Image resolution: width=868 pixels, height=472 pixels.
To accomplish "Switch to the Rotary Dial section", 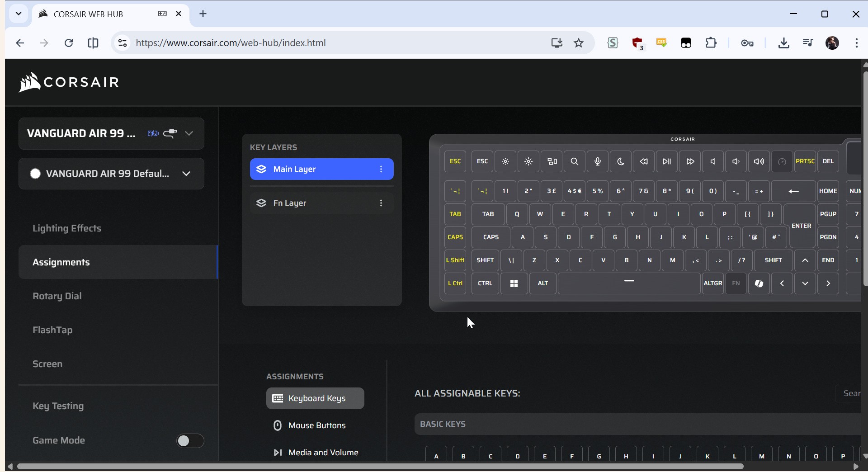I will 57,297.
